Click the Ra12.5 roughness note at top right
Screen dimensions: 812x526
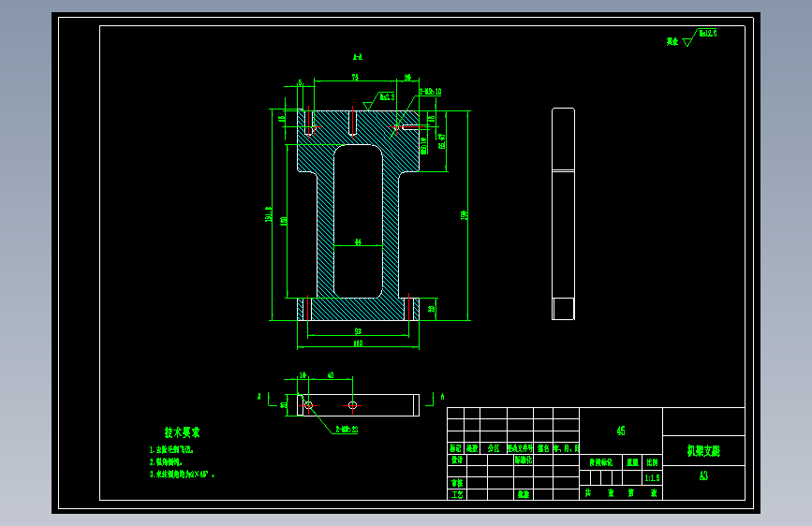tap(708, 33)
